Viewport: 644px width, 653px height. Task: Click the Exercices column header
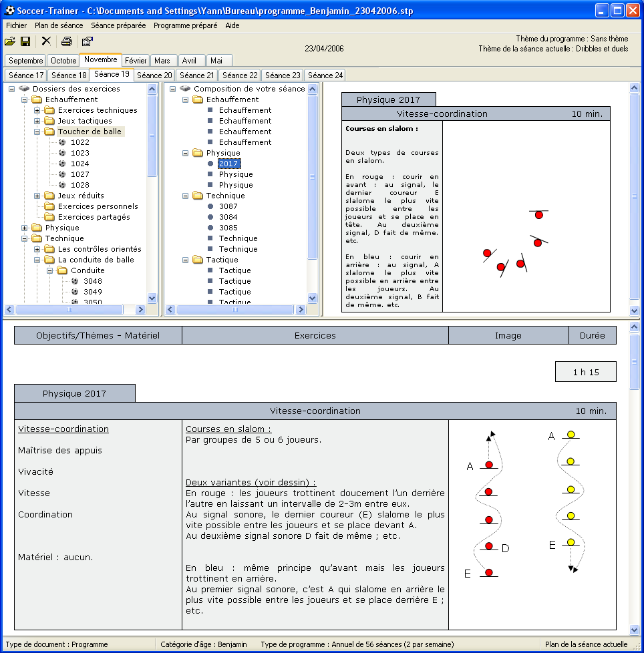[315, 335]
